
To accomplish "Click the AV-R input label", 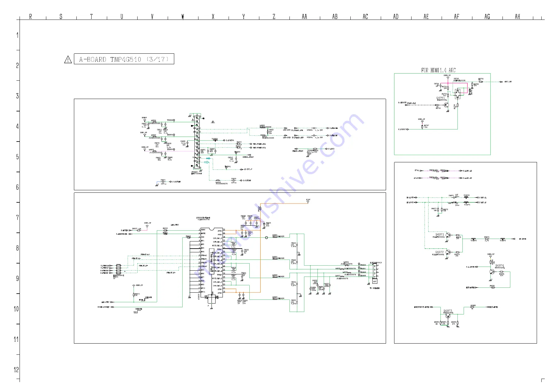I will coord(416,178).
